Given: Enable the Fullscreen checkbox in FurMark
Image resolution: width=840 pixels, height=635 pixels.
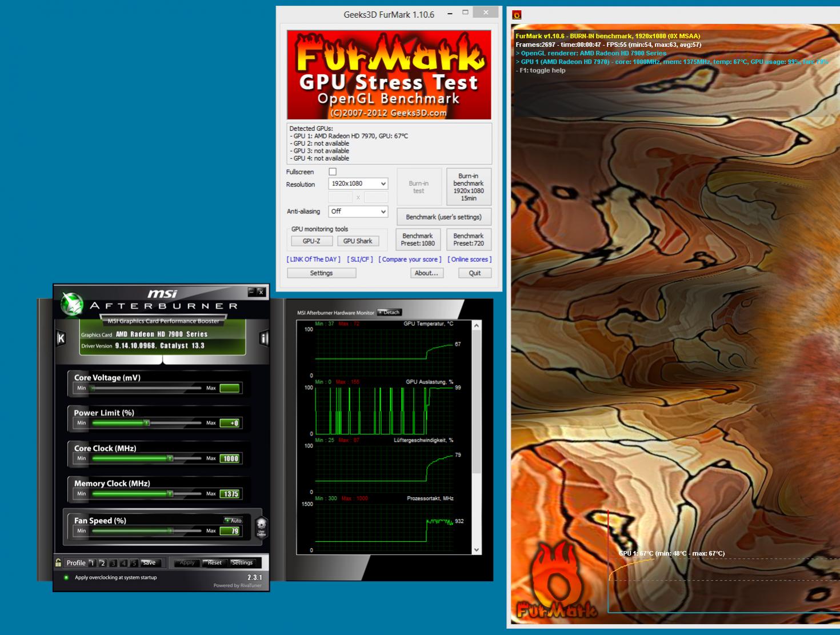Looking at the screenshot, I should click(333, 171).
